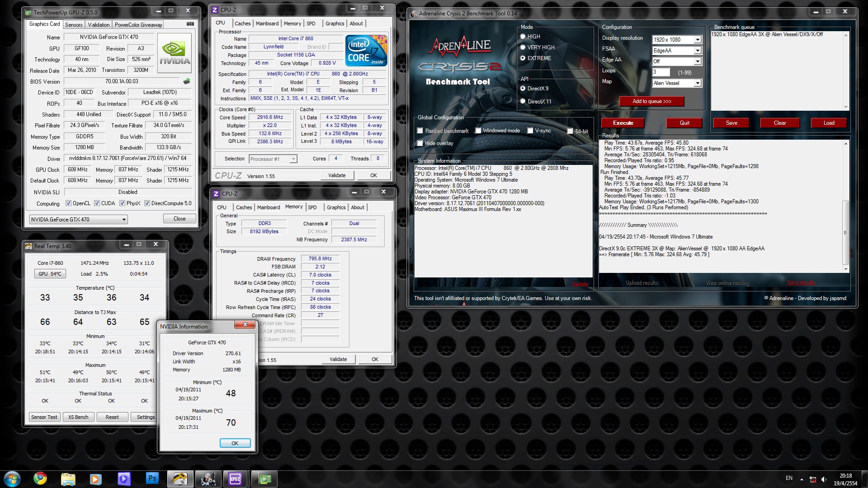Click the Add to queue button
Image resolution: width=868 pixels, height=488 pixels.
pos(651,101)
